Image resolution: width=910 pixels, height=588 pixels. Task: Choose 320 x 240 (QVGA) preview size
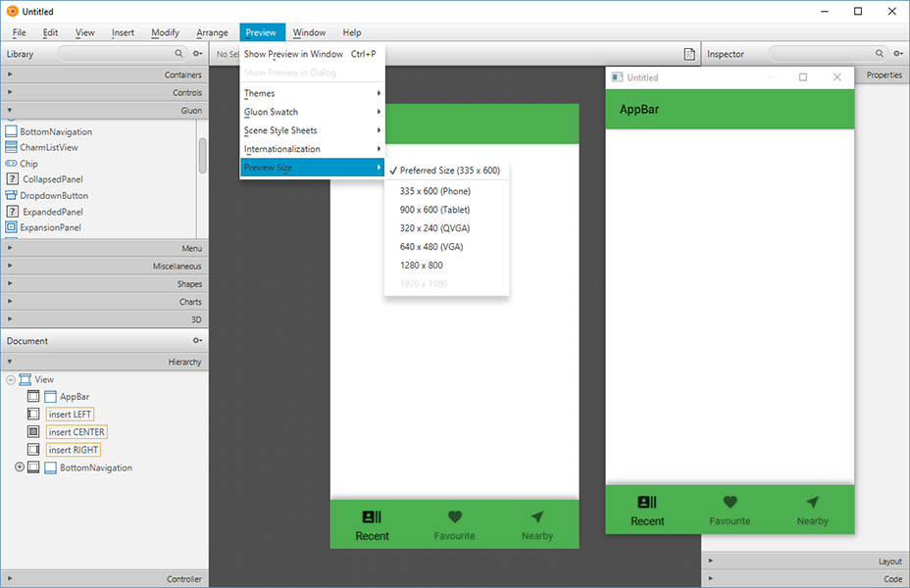(x=446, y=228)
